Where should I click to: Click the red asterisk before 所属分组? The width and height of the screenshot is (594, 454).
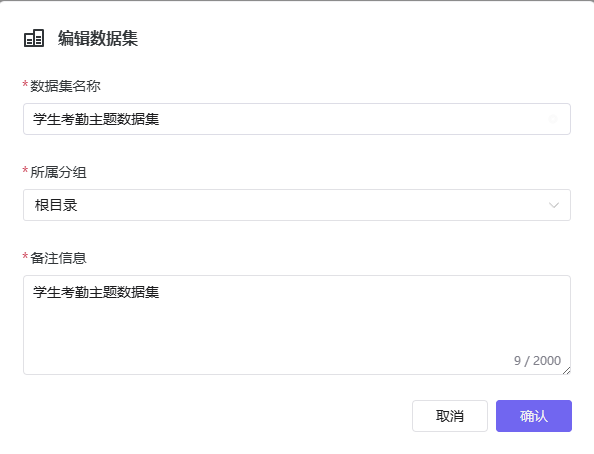(25, 171)
